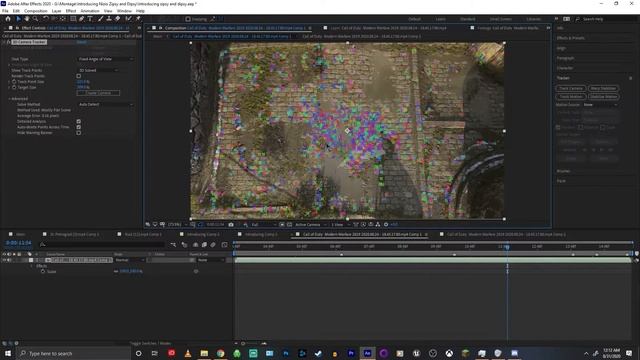
Task: Select the Roto Brush tool
Action: [x=129, y=19]
